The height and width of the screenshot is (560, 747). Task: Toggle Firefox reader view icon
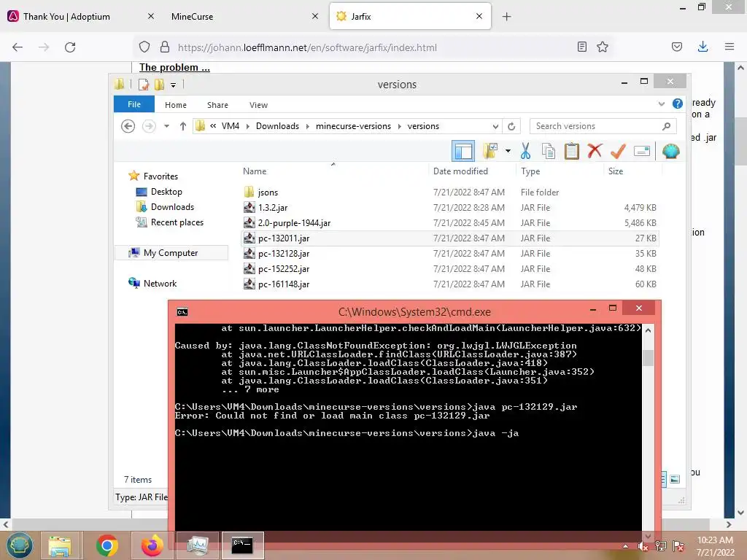[x=581, y=47]
